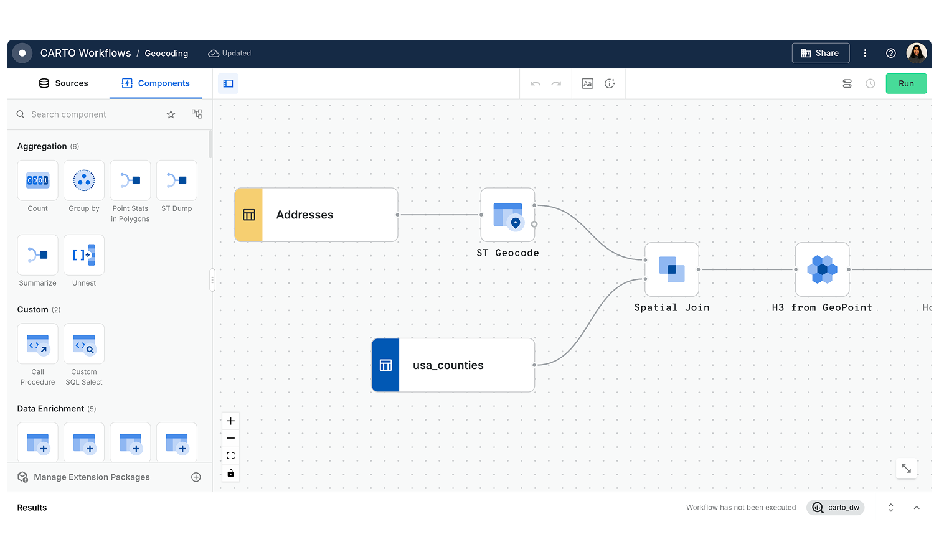
Task: Zoom out on the canvas
Action: point(230,438)
